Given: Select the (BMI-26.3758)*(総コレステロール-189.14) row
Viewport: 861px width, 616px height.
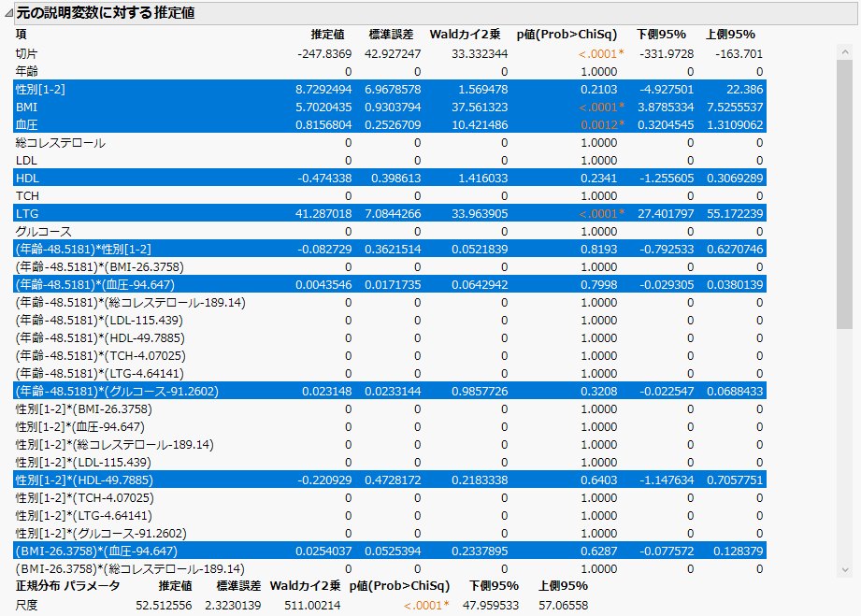Looking at the screenshot, I should [390, 568].
